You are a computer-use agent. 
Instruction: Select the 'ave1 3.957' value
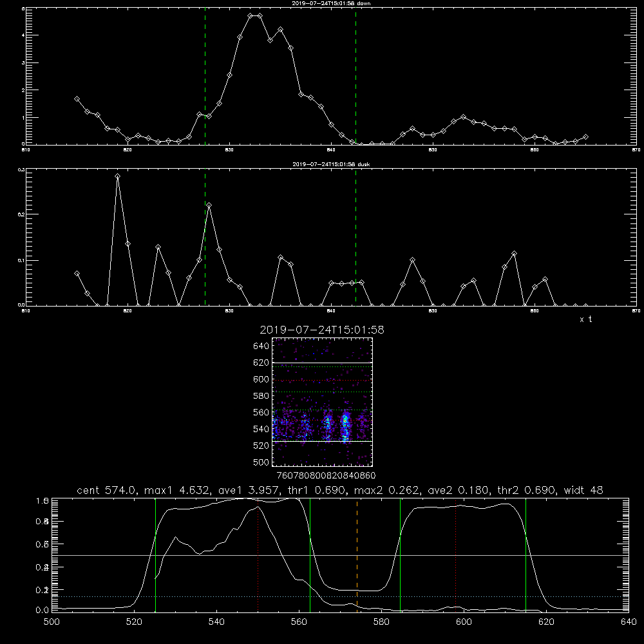249,490
